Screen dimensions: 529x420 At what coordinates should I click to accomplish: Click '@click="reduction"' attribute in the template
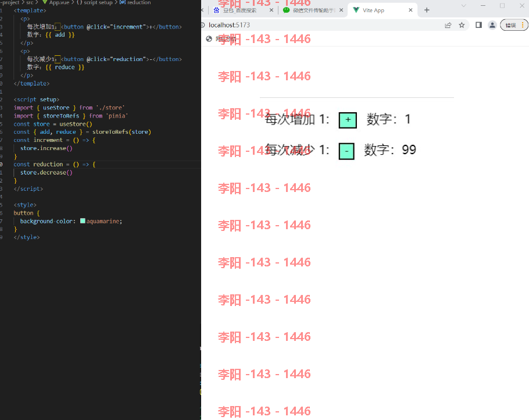[116, 59]
